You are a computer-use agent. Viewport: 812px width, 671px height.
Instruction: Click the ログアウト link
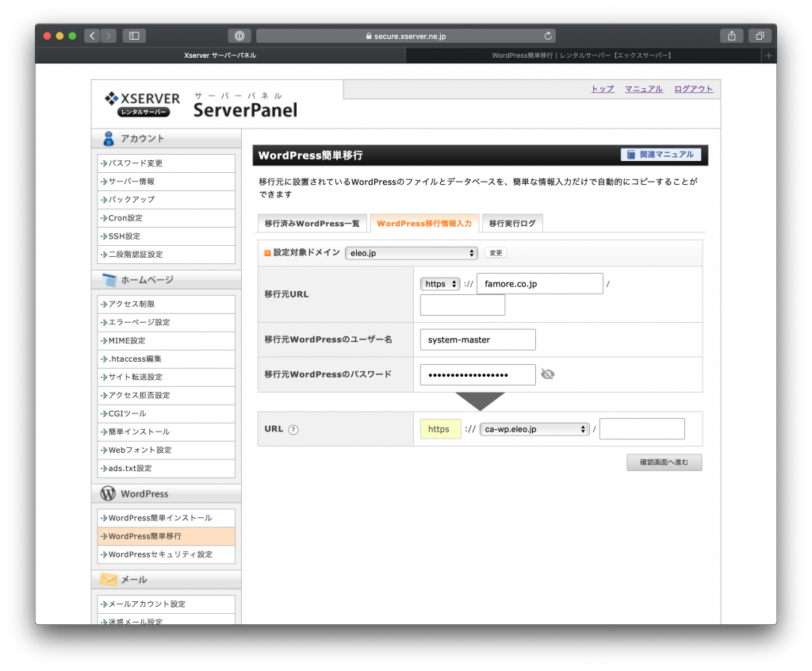tap(693, 89)
